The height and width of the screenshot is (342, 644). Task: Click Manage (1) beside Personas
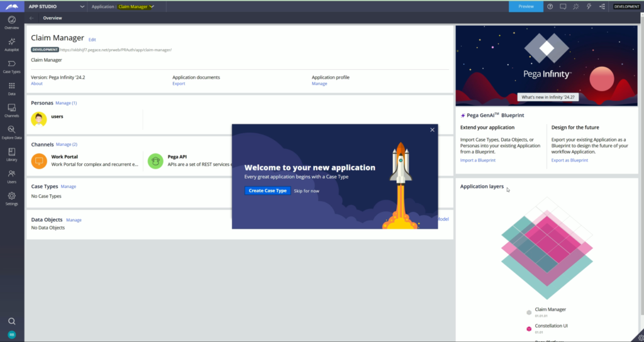66,103
